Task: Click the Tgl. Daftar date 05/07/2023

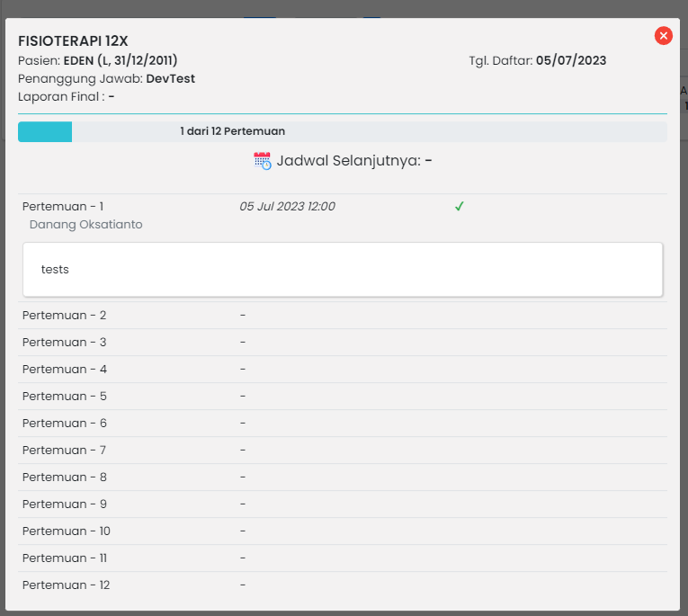Action: pos(571,61)
